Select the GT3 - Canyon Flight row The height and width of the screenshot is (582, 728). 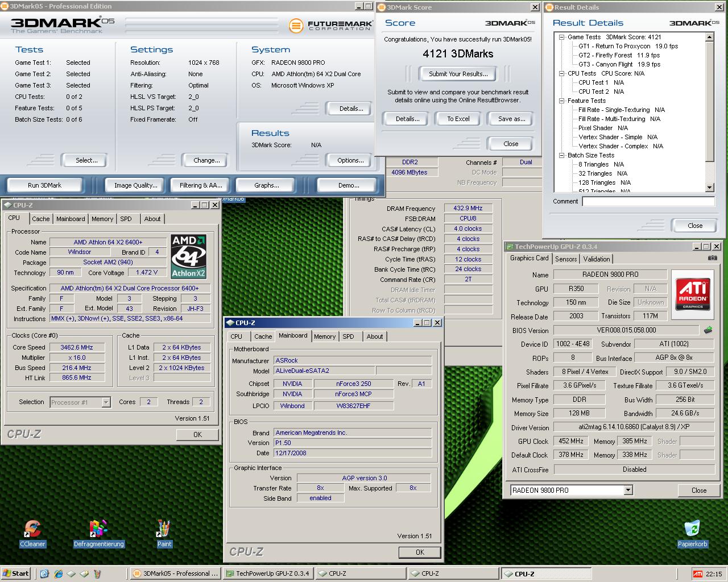pos(619,64)
